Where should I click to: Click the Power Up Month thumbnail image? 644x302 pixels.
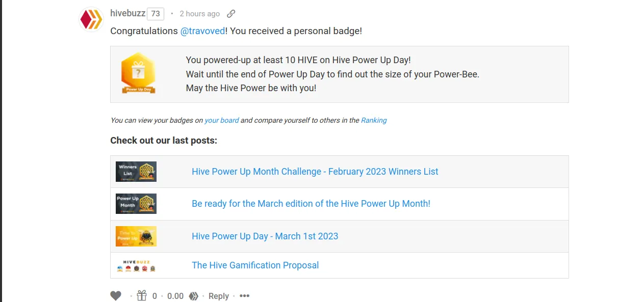pyautogui.click(x=136, y=204)
